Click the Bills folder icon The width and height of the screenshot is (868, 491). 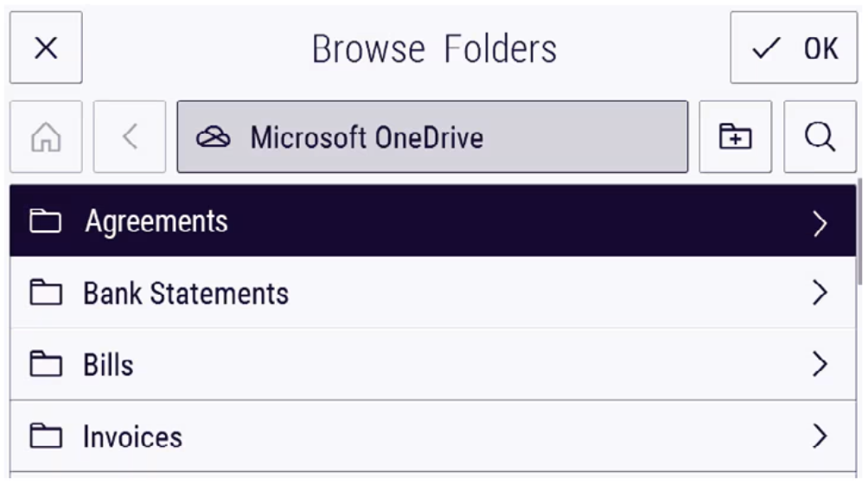pos(46,364)
